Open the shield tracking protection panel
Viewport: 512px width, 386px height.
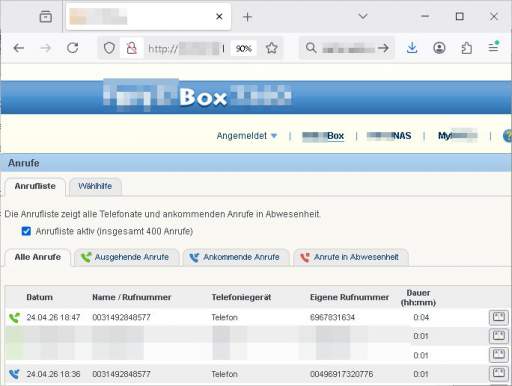pyautogui.click(x=109, y=48)
